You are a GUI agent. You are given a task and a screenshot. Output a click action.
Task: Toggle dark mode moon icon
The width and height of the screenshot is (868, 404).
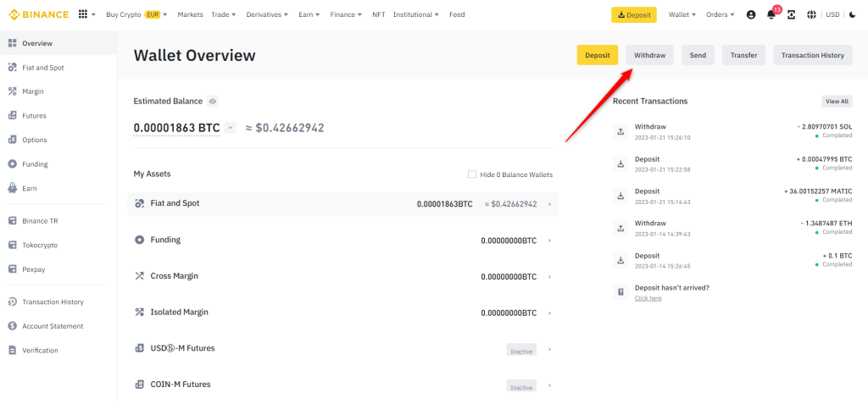tap(852, 15)
